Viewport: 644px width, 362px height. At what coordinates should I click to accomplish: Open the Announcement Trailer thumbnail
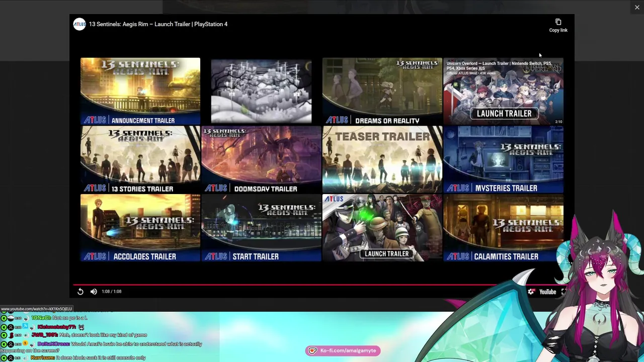coord(140,91)
